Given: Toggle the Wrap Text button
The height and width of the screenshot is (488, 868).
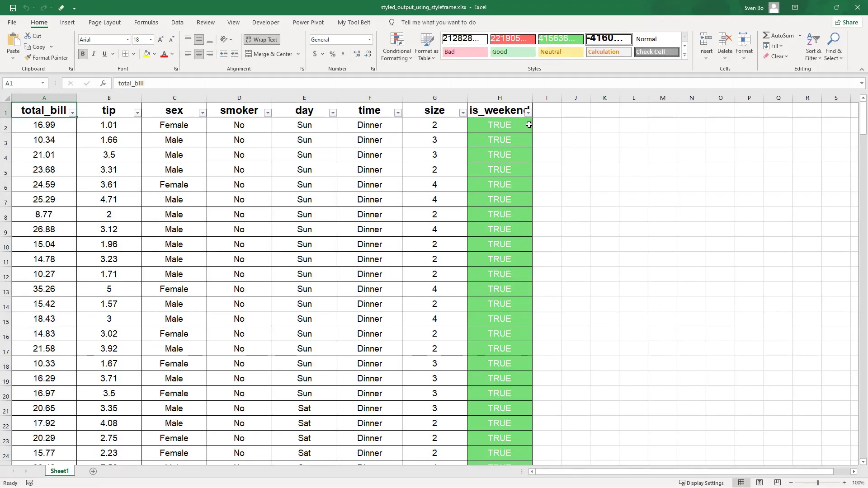Looking at the screenshot, I should [262, 40].
